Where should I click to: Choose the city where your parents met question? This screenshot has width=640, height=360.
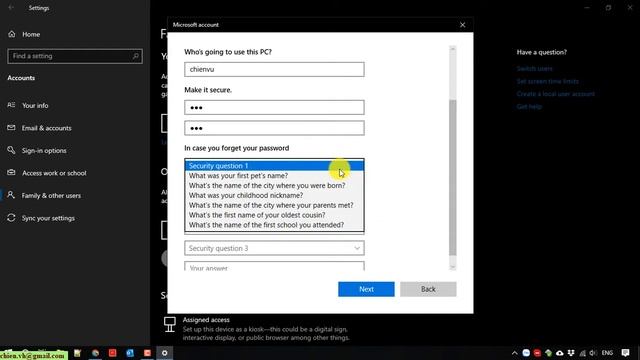274,205
